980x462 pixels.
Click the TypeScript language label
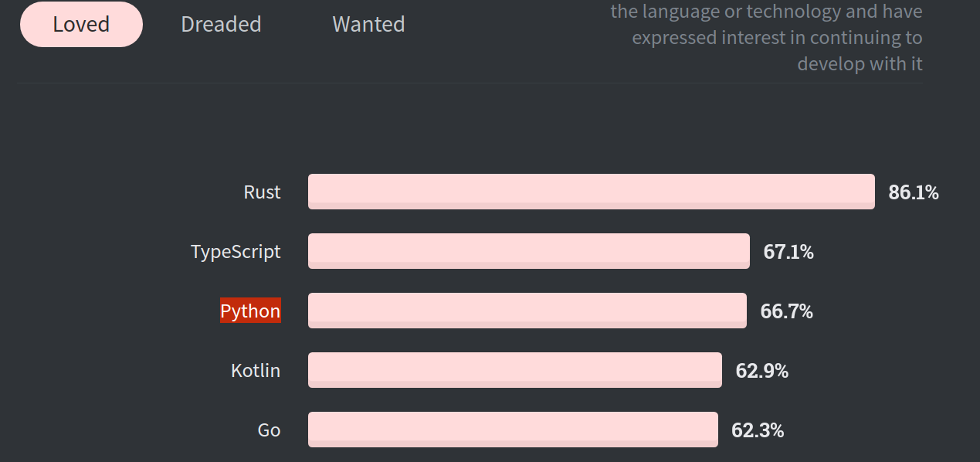(236, 252)
